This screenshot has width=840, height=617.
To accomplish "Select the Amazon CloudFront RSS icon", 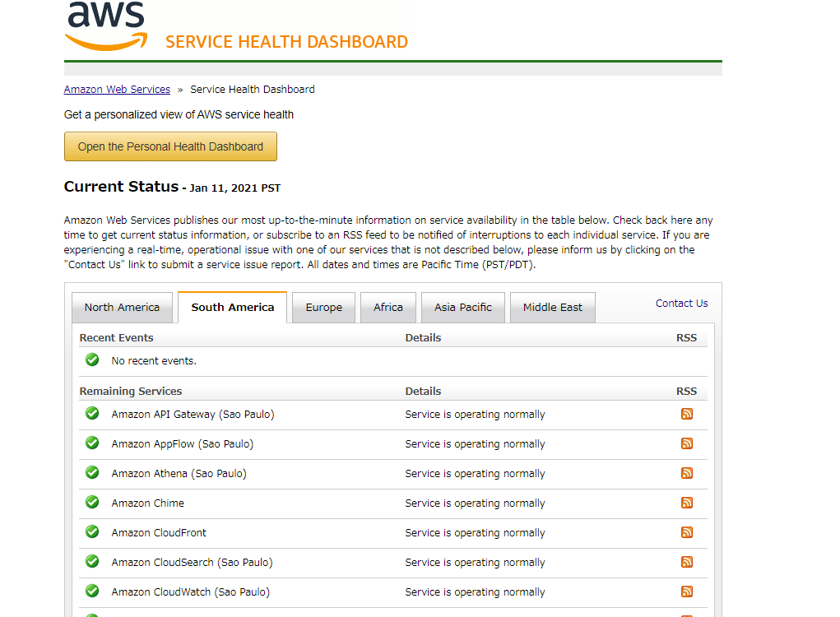I will coord(687,532).
